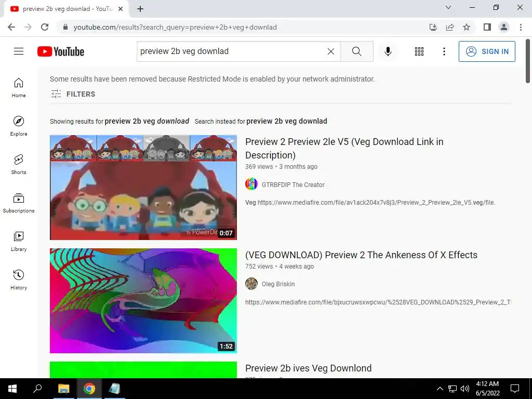Click the page vertical scrollbar
Screen dimensions: 532x399
click(x=528, y=61)
